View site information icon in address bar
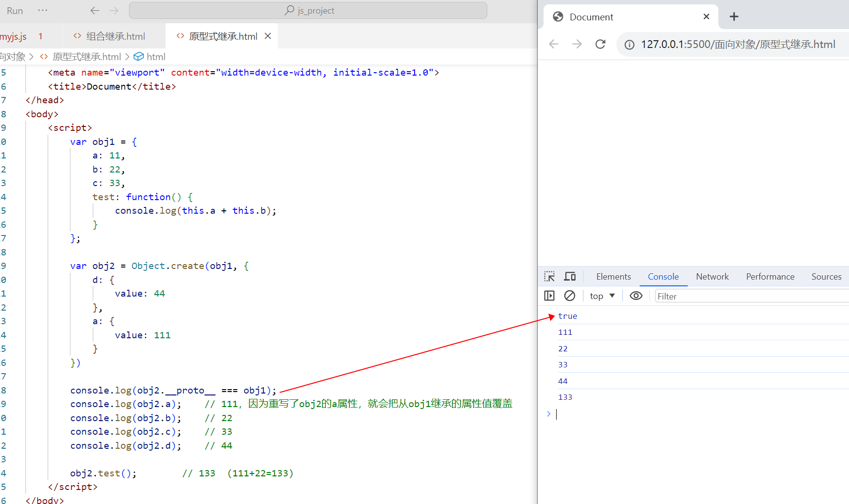 [629, 45]
